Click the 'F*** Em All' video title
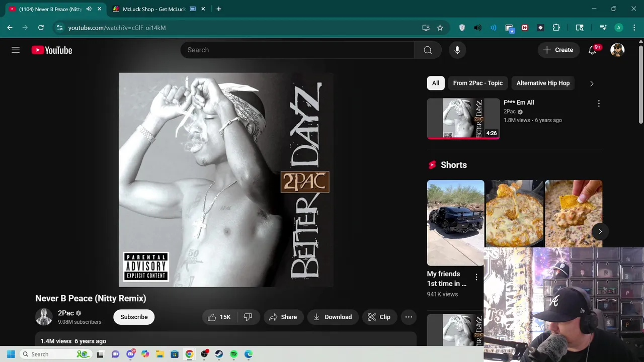Screen dimensions: 644x362 [x=519, y=103]
